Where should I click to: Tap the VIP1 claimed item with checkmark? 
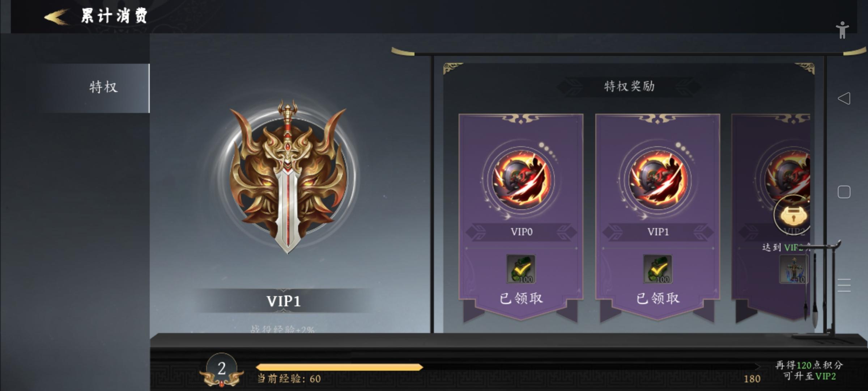(x=658, y=269)
